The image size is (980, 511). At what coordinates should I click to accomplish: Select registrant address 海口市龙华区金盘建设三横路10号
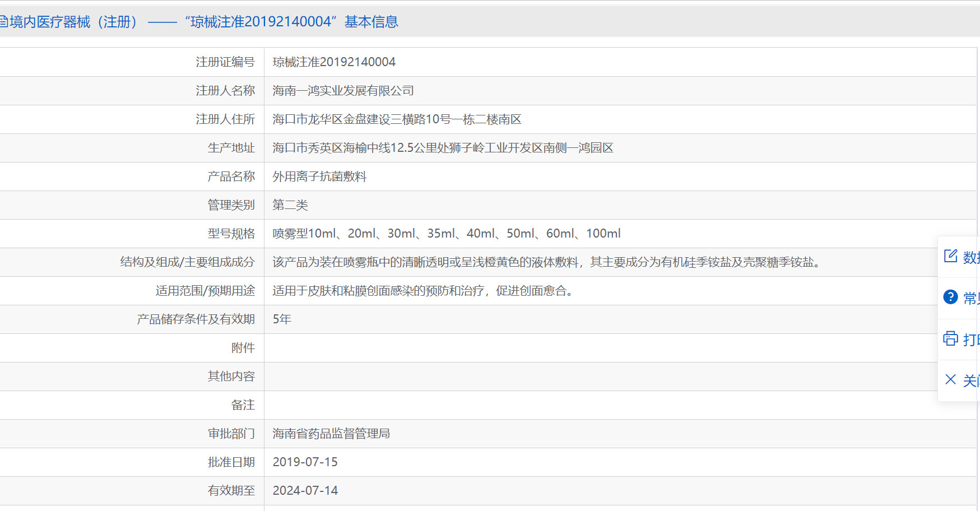tap(362, 119)
